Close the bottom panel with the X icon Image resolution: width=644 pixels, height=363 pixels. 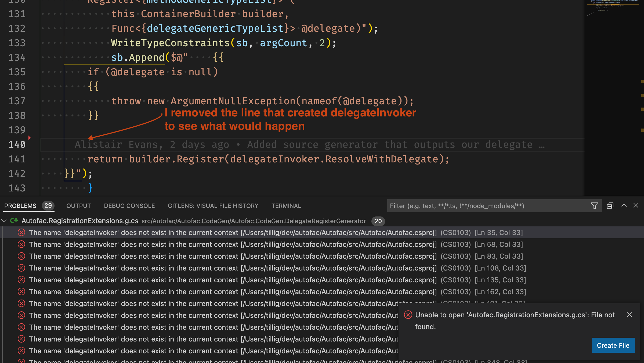636,206
